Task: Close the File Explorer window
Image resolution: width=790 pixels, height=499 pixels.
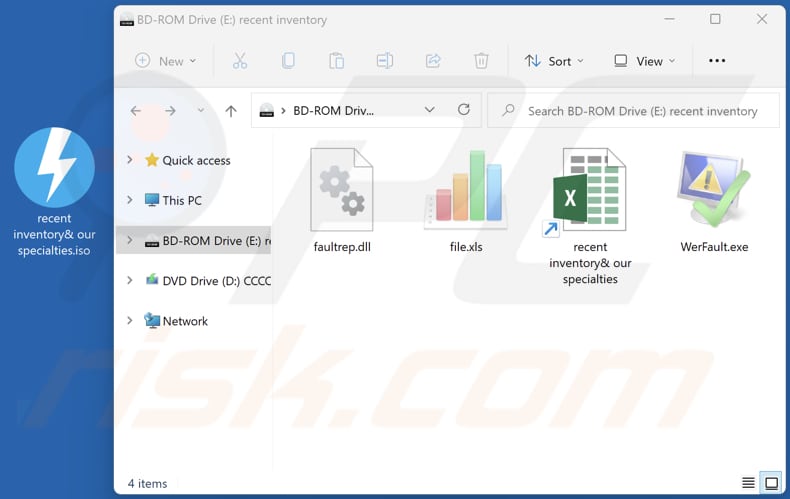Action: point(762,19)
